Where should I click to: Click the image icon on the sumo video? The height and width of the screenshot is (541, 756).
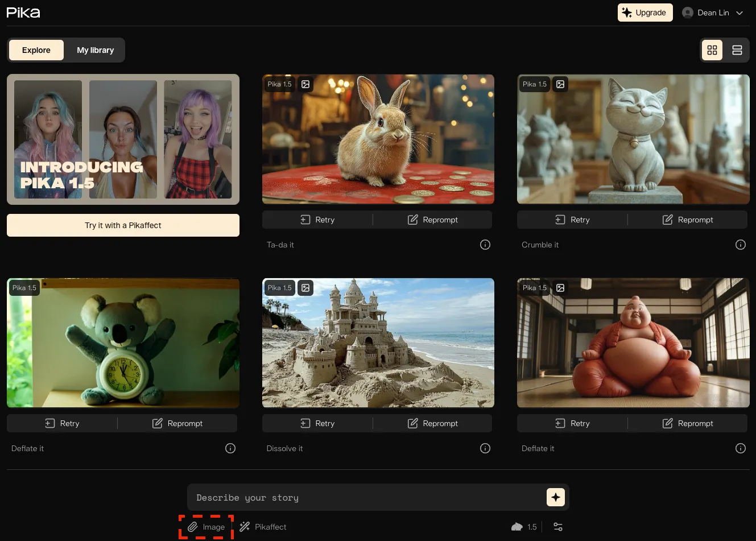pyautogui.click(x=560, y=288)
